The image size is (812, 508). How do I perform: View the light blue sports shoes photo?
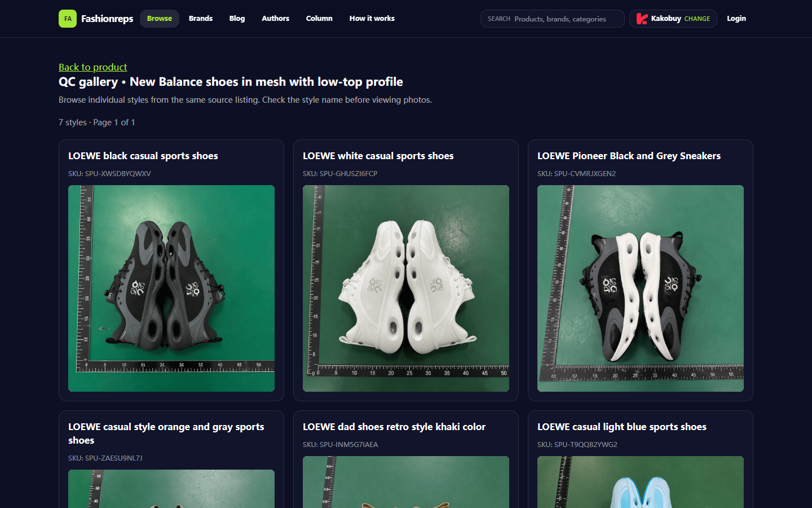(x=641, y=482)
